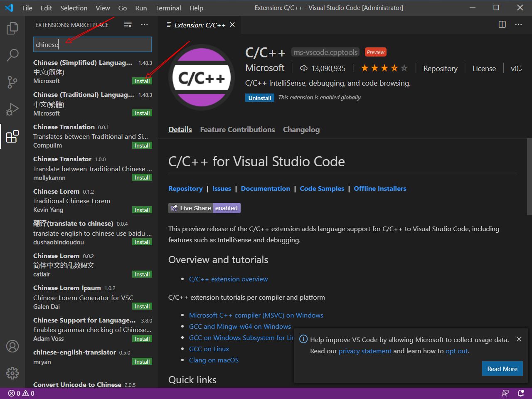Open the Documentation link
Image resolution: width=532 pixels, height=399 pixels.
[266, 189]
